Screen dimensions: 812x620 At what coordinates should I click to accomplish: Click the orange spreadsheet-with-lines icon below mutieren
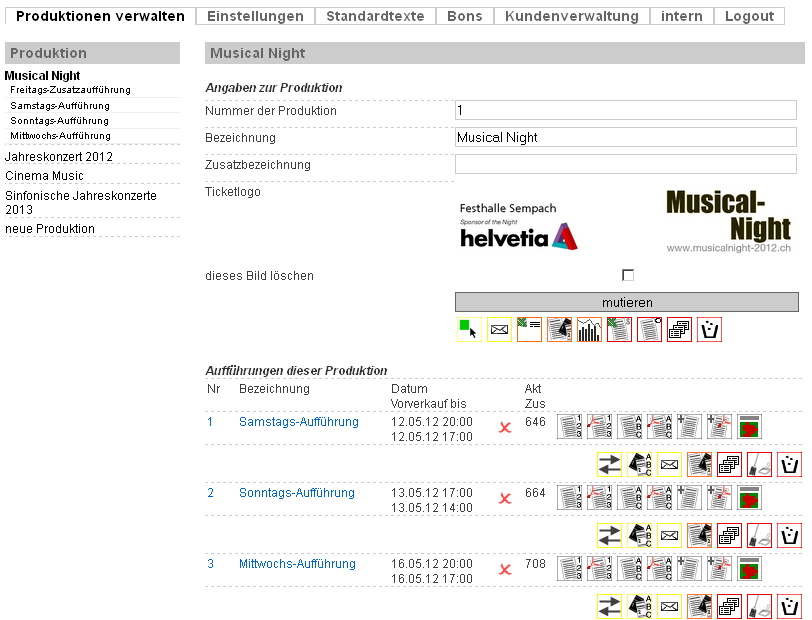point(529,330)
